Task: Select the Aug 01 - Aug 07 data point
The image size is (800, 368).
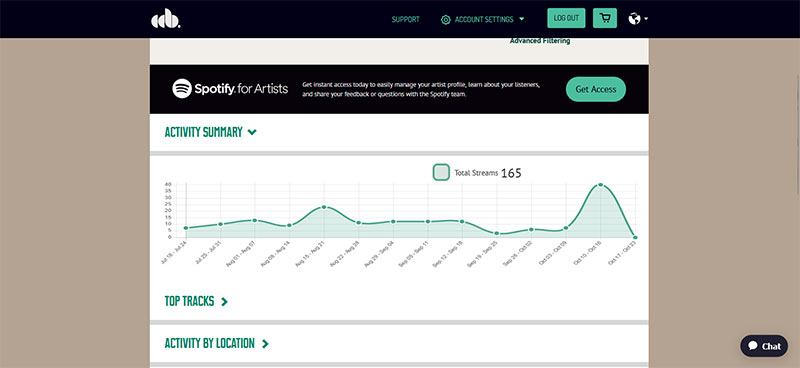Action: [x=255, y=220]
